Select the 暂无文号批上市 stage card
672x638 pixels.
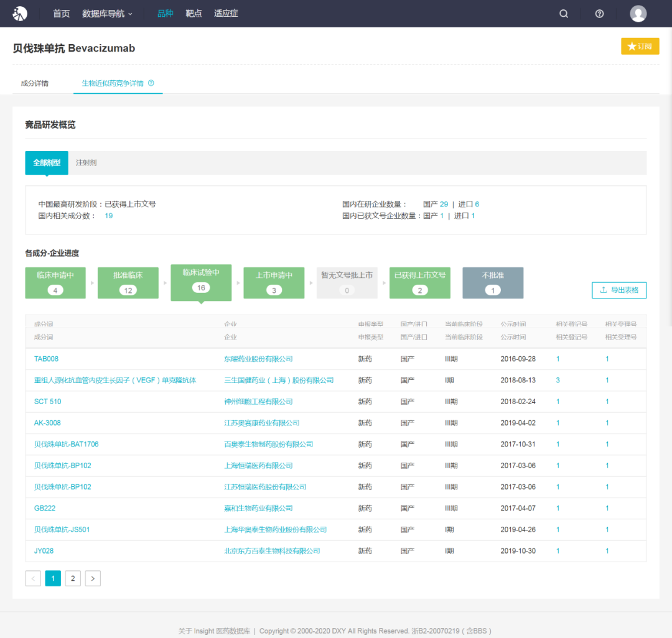click(x=347, y=282)
